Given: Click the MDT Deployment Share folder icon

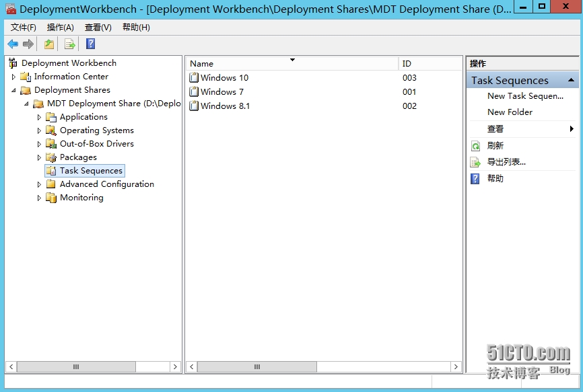Looking at the screenshot, I should 38,104.
